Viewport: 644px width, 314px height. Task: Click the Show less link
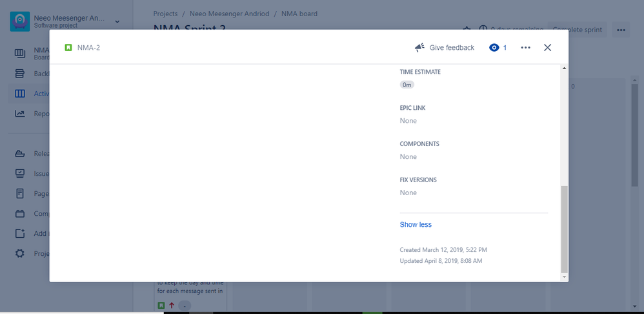point(416,224)
